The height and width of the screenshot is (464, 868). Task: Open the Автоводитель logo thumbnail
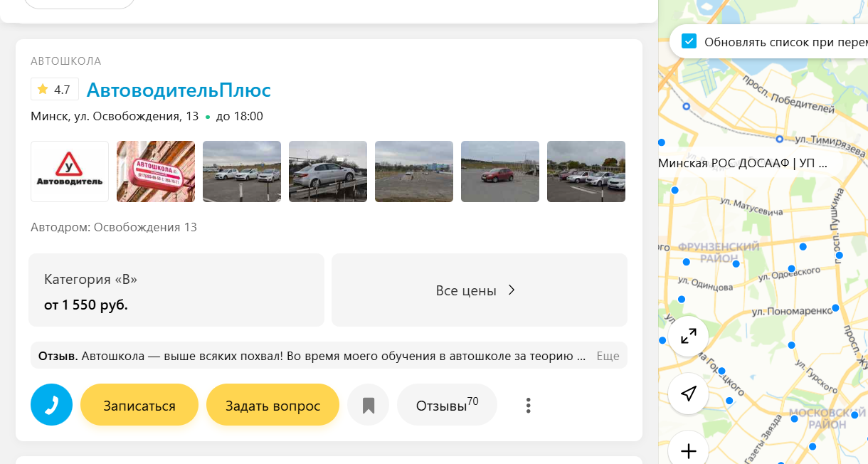(70, 172)
